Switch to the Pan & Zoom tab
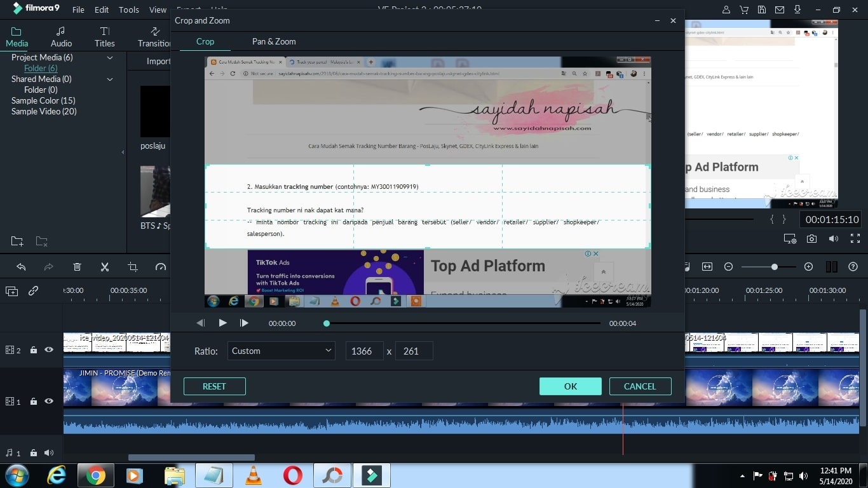The height and width of the screenshot is (488, 868). (x=274, y=41)
